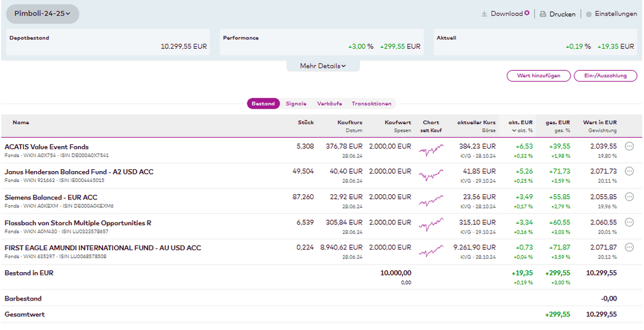The image size is (644, 330).
Task: Open options menu for First Eagle Amundi row
Action: click(x=629, y=248)
